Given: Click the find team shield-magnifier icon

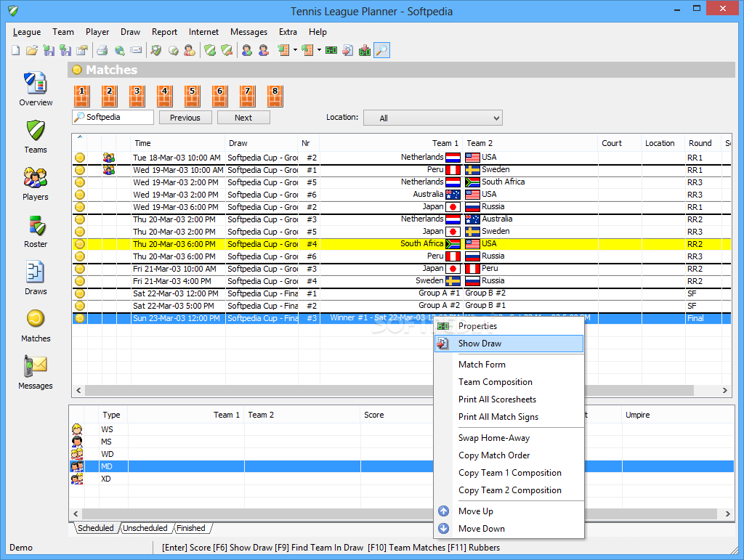Looking at the screenshot, I should point(156,50).
